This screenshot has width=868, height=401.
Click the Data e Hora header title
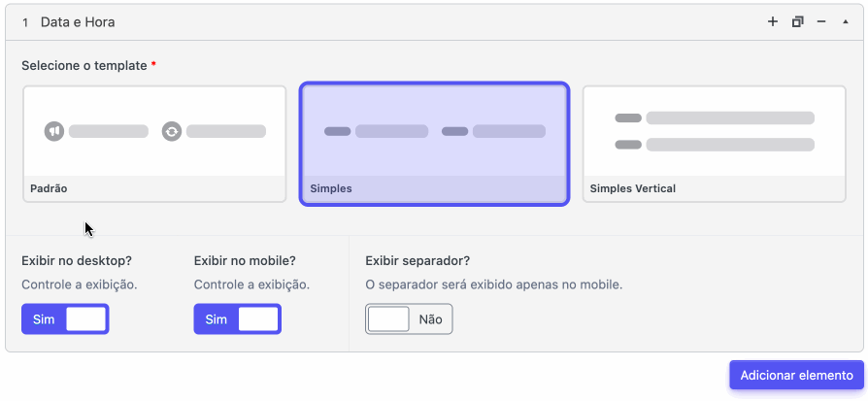[78, 22]
